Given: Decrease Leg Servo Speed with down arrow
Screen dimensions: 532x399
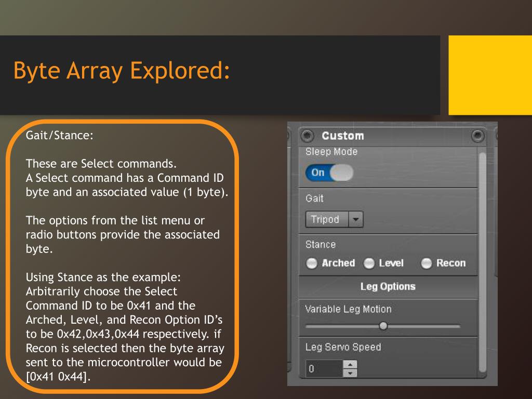Looking at the screenshot, I should click(350, 373).
